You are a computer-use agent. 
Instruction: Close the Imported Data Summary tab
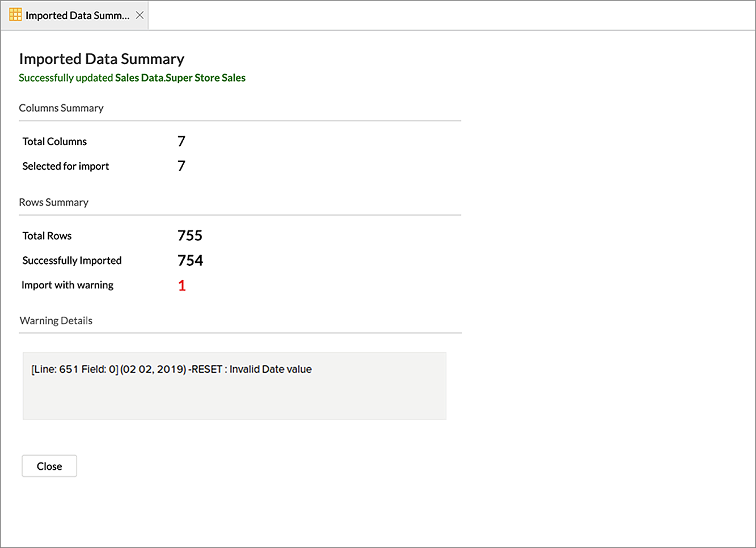click(x=140, y=15)
